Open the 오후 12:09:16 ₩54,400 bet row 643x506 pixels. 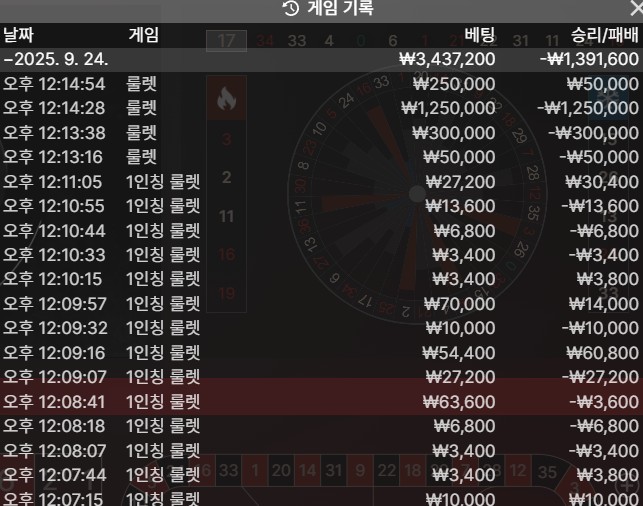coord(322,353)
